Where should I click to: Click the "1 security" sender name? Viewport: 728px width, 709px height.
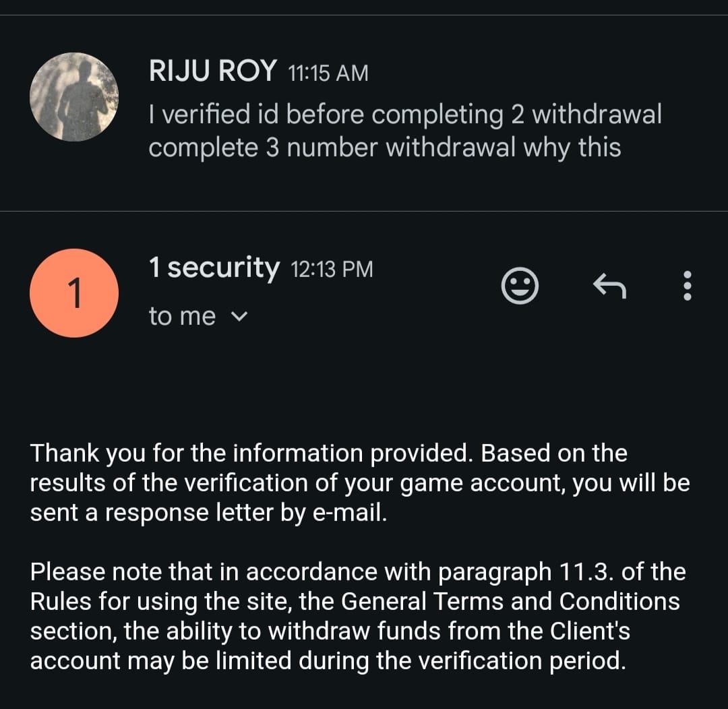pyautogui.click(x=214, y=268)
